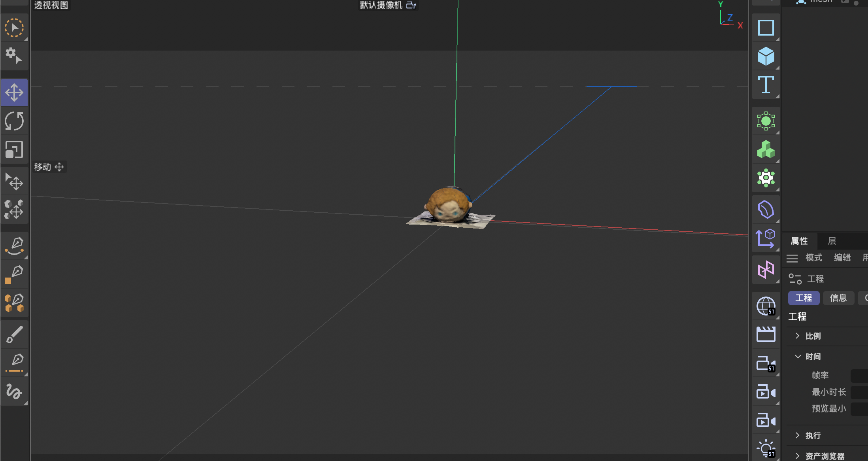This screenshot has height=461, width=868.
Task: Expand the 资产浏览器 section
Action: tap(798, 455)
